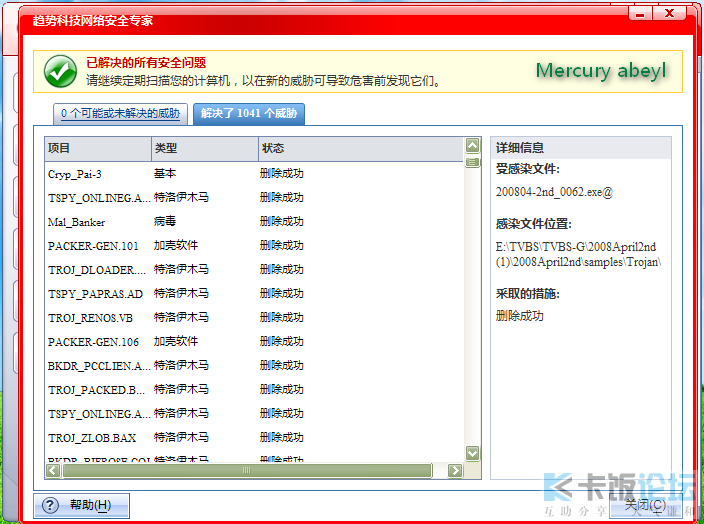Select the BKDR_PCCLIEN row
The height and width of the screenshot is (524, 704).
tap(254, 366)
